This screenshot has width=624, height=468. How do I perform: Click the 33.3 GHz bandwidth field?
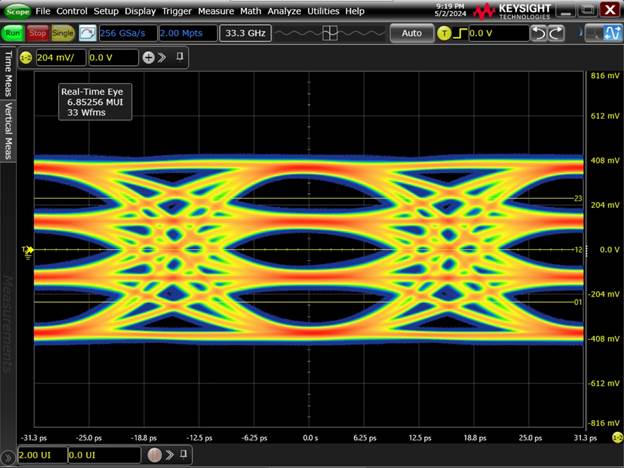coord(245,33)
